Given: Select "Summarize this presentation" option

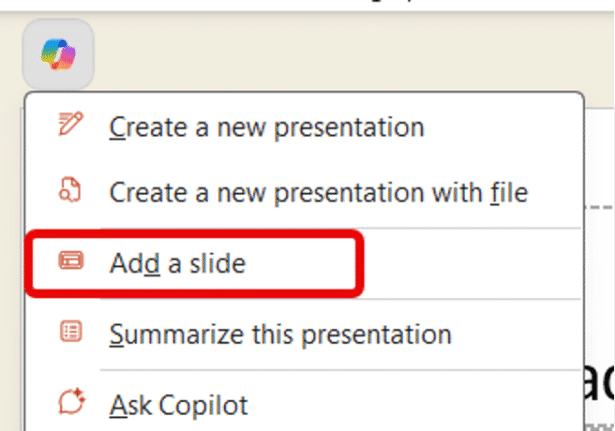Looking at the screenshot, I should coord(280,334).
